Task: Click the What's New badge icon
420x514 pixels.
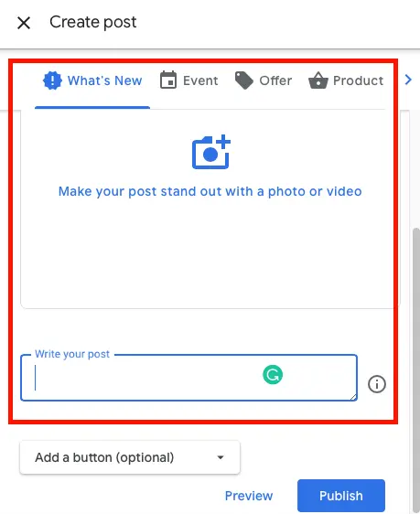Action: pos(52,80)
